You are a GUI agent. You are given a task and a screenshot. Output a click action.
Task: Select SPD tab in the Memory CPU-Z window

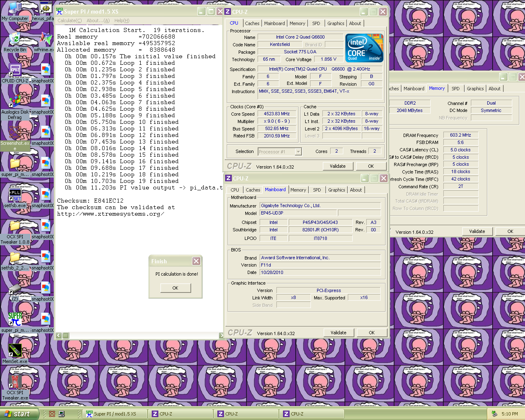click(456, 89)
